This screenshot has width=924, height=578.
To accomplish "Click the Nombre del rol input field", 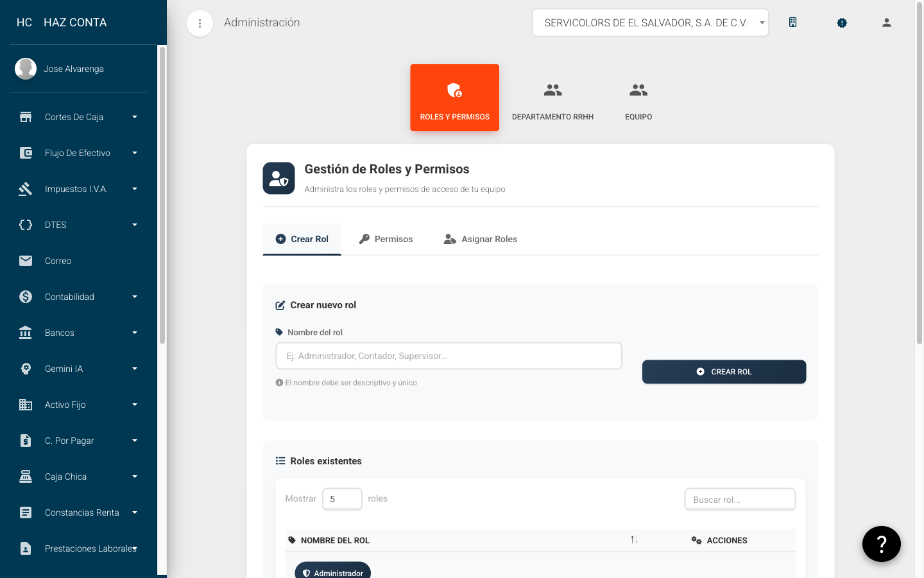I will pos(449,356).
